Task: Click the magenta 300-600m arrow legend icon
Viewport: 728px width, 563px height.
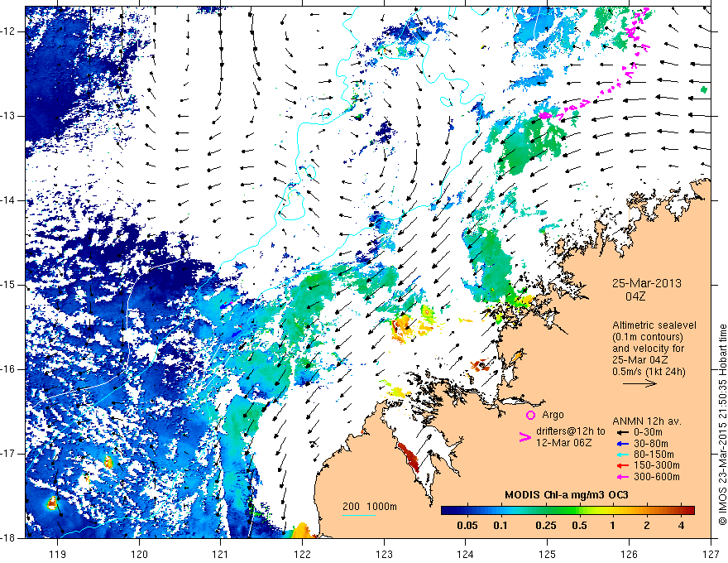Action: (x=623, y=477)
